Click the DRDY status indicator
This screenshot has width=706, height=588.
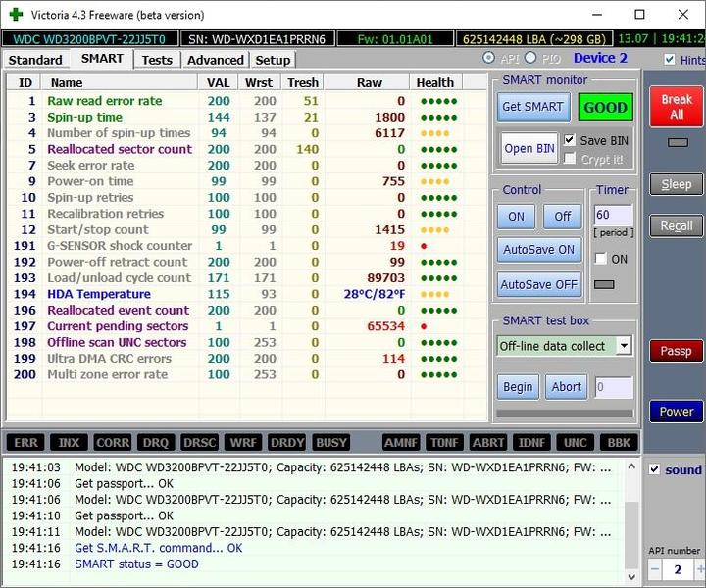click(x=286, y=443)
